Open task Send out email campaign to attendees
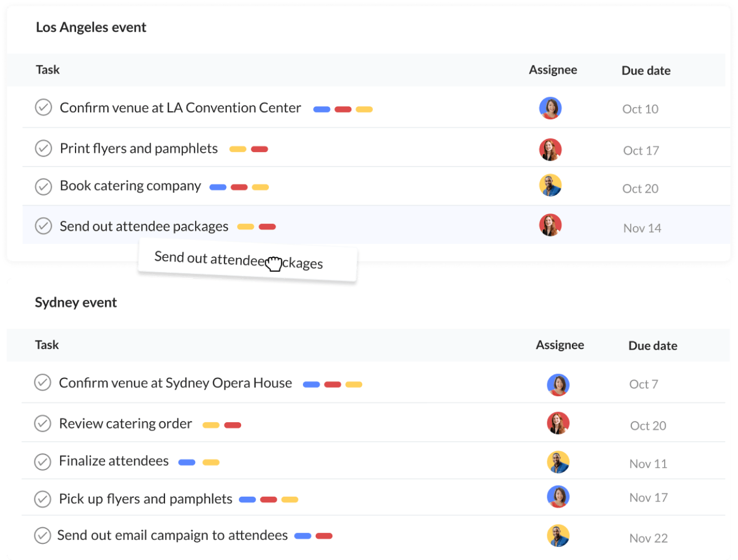Viewport: 738px width, 560px height. coord(172,536)
